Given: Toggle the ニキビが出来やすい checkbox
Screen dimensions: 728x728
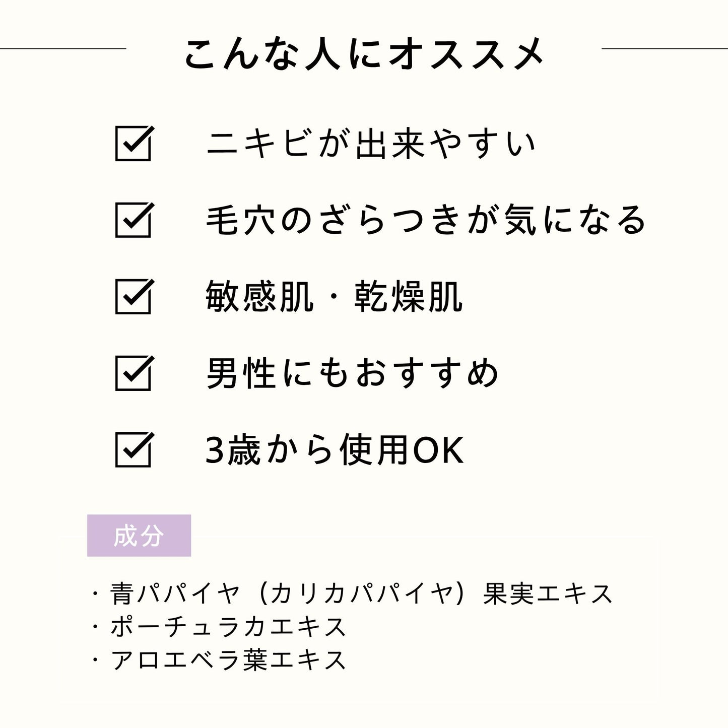Looking at the screenshot, I should coord(133,144).
